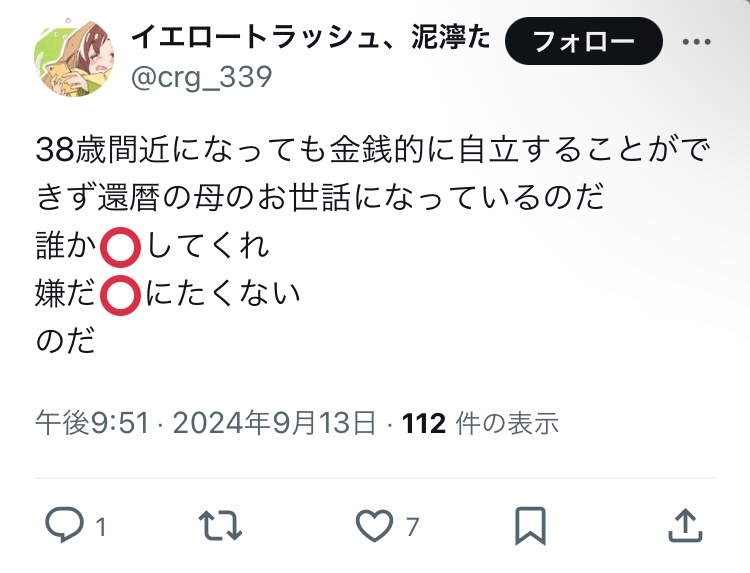Select the date 2024年9月13日
This screenshot has width=750, height=573.
pos(274,423)
